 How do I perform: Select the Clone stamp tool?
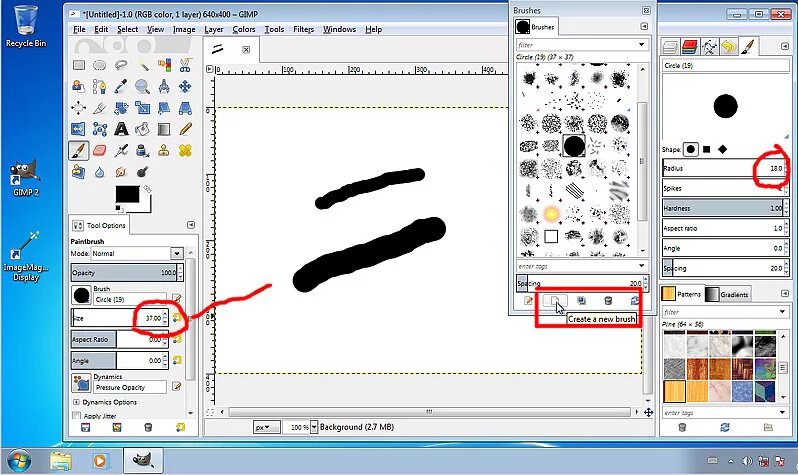164,151
